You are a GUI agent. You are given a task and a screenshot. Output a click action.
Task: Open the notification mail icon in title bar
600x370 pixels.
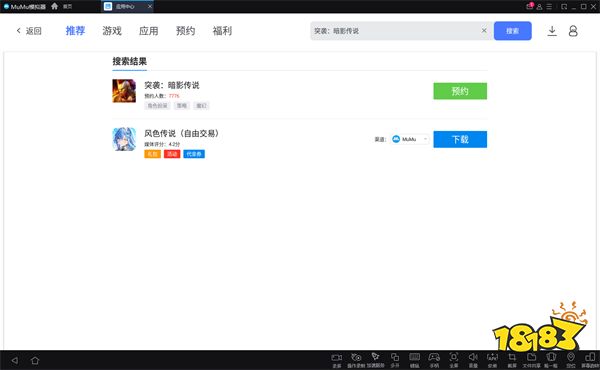coord(530,6)
